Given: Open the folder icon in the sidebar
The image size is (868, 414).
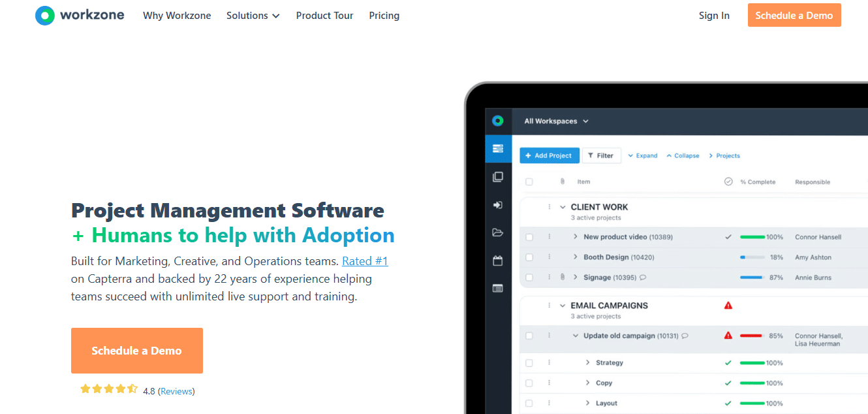Looking at the screenshot, I should coord(498,232).
